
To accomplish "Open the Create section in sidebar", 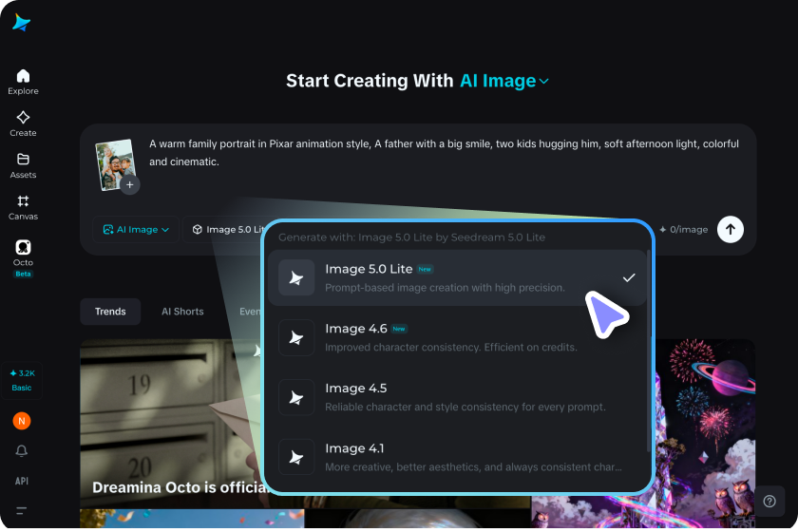I will (x=23, y=123).
